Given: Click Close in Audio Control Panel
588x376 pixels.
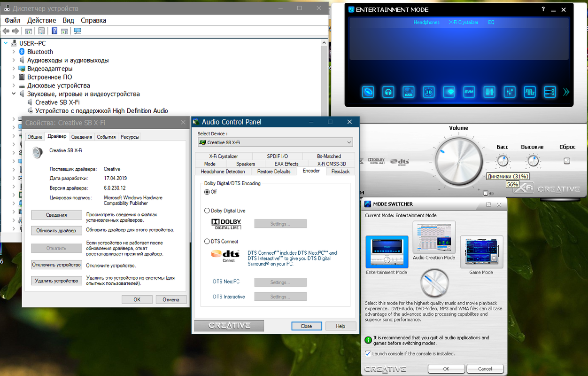Looking at the screenshot, I should pos(306,326).
